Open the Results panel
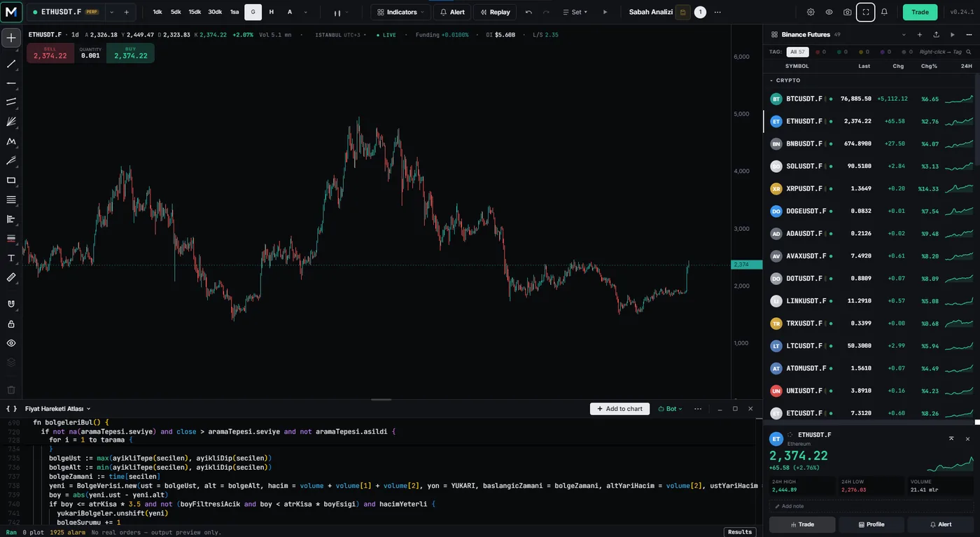 click(740, 532)
